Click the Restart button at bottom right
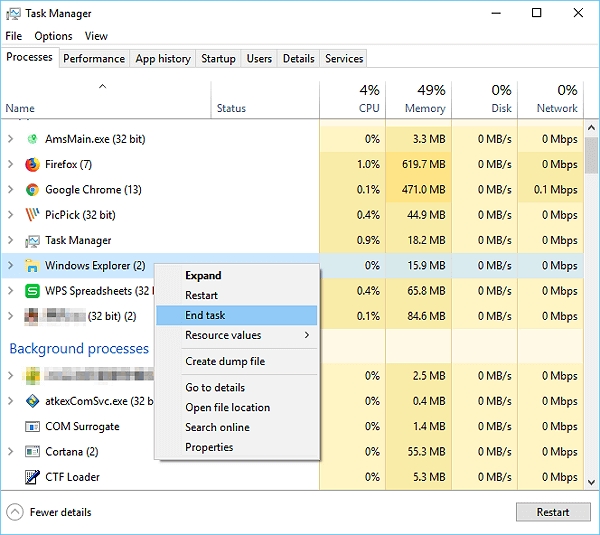The height and width of the screenshot is (535, 600). (x=552, y=512)
